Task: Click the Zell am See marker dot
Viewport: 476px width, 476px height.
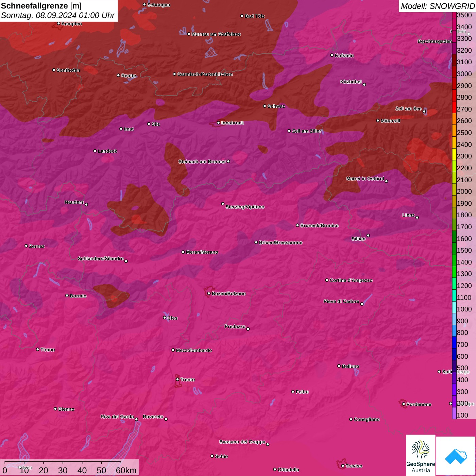Action: [x=424, y=112]
